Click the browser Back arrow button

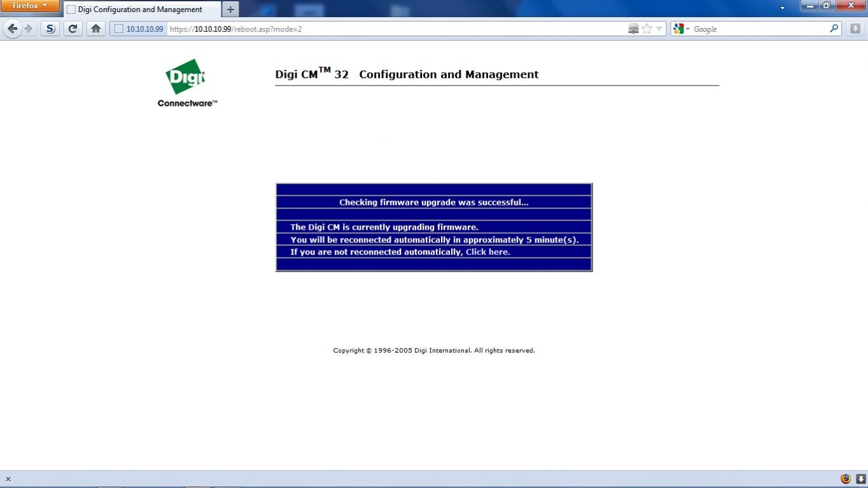coord(12,29)
